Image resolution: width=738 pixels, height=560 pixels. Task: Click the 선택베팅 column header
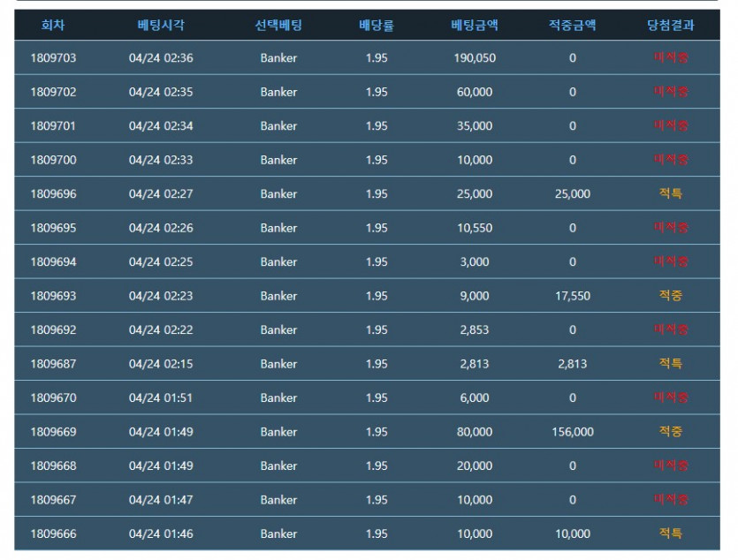(x=278, y=25)
